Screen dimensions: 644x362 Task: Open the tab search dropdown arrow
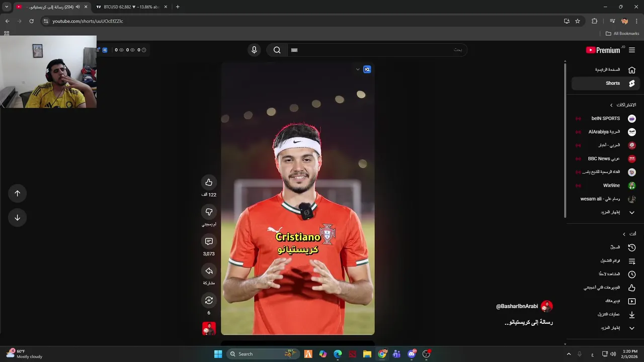pos(7,7)
